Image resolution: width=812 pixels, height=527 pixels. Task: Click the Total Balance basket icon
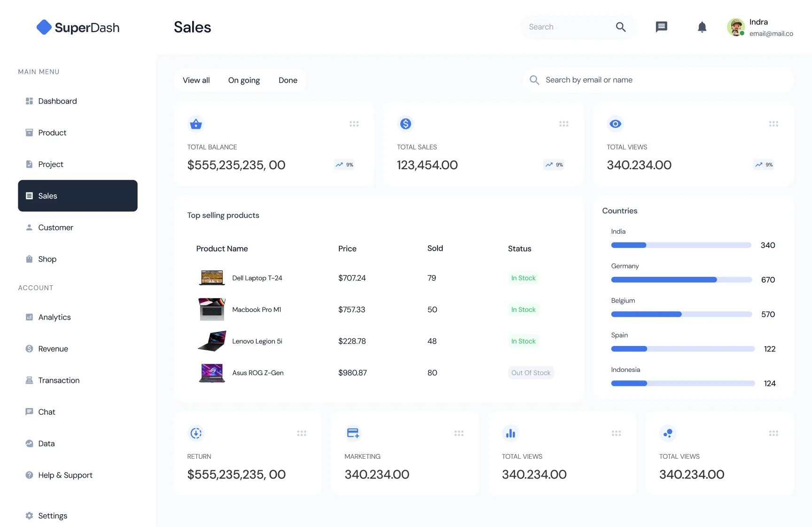click(196, 124)
